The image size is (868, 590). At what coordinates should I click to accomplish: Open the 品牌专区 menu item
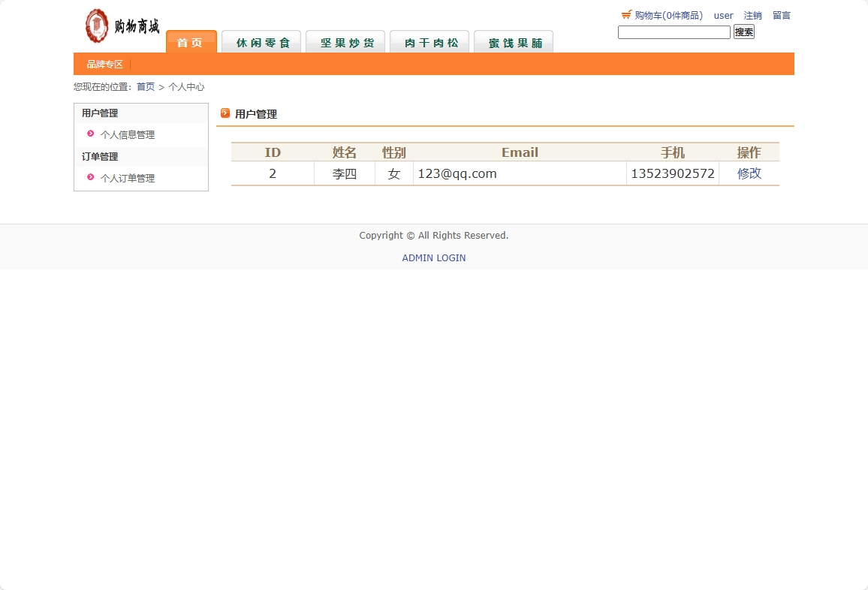point(104,64)
